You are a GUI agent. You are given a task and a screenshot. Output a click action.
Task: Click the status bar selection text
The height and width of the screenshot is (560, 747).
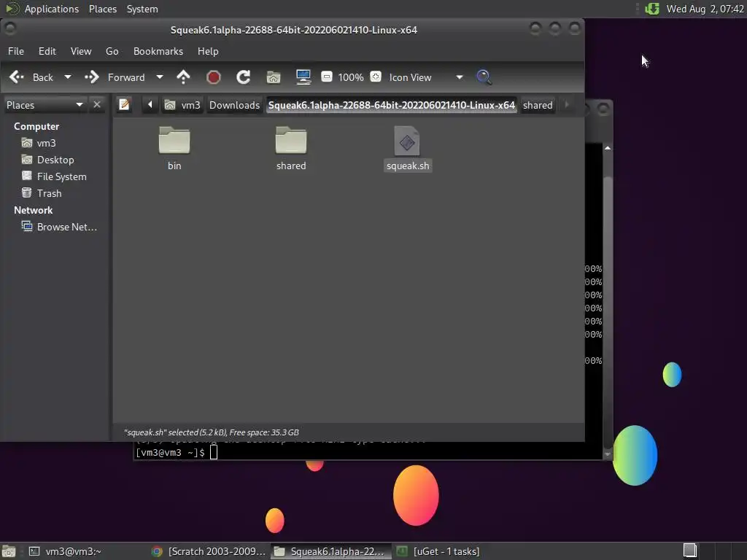click(x=212, y=432)
